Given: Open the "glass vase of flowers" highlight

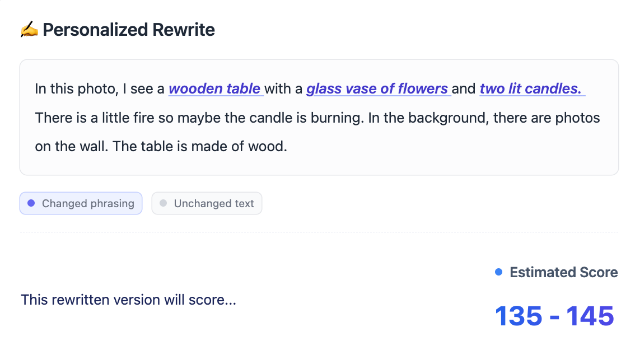Looking at the screenshot, I should [377, 88].
